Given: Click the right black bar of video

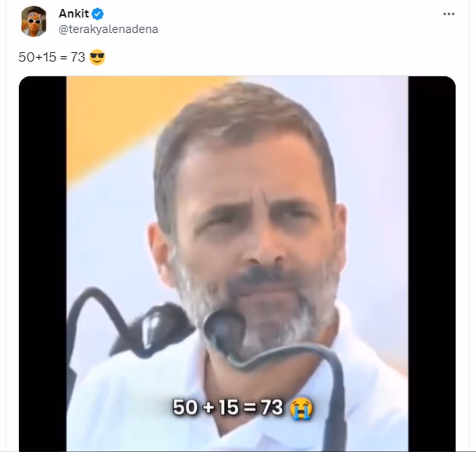Looking at the screenshot, I should [x=431, y=260].
